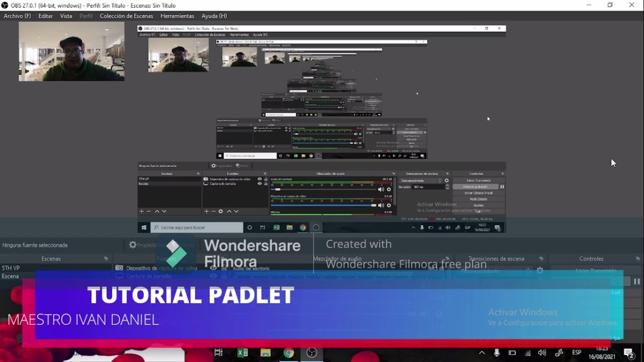The width and height of the screenshot is (644, 362).
Task: Click the microphone tray icon
Action: pyautogui.click(x=497, y=352)
